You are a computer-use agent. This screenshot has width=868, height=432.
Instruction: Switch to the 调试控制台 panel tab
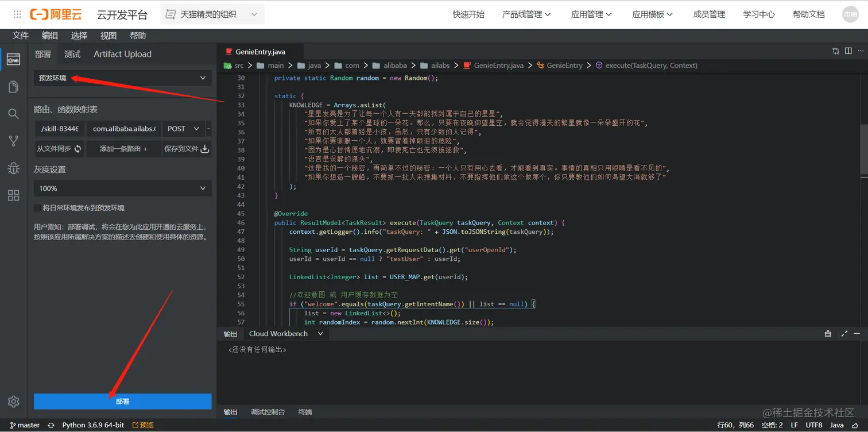[x=268, y=412]
